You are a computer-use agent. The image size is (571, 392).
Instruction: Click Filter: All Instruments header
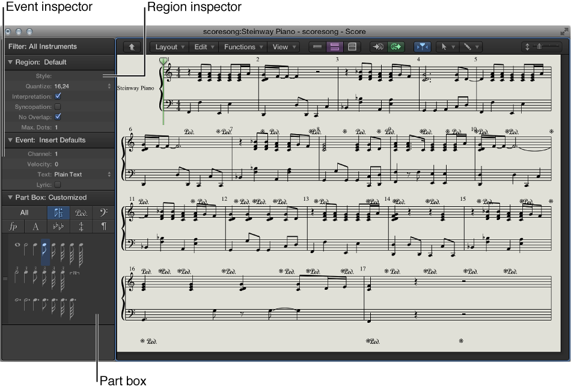click(x=43, y=46)
